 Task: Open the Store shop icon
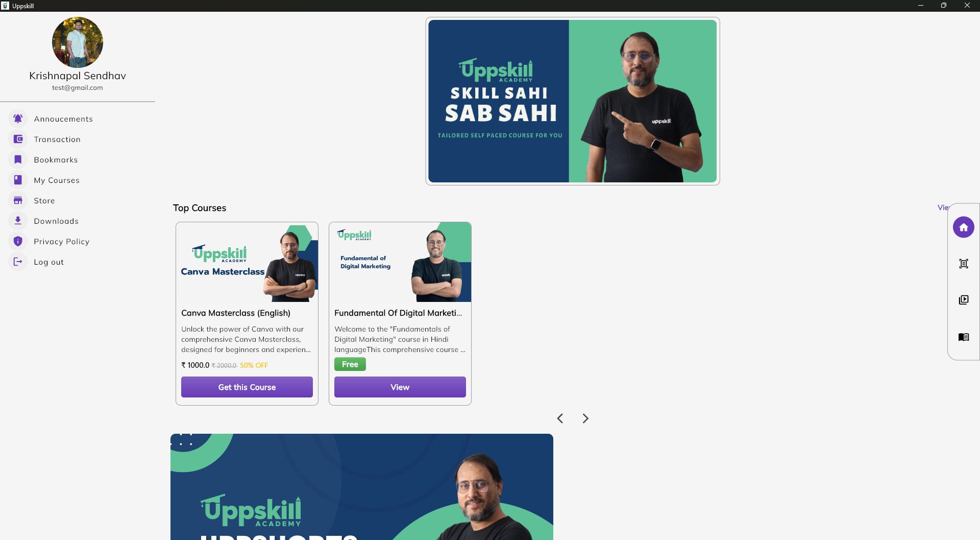(18, 200)
